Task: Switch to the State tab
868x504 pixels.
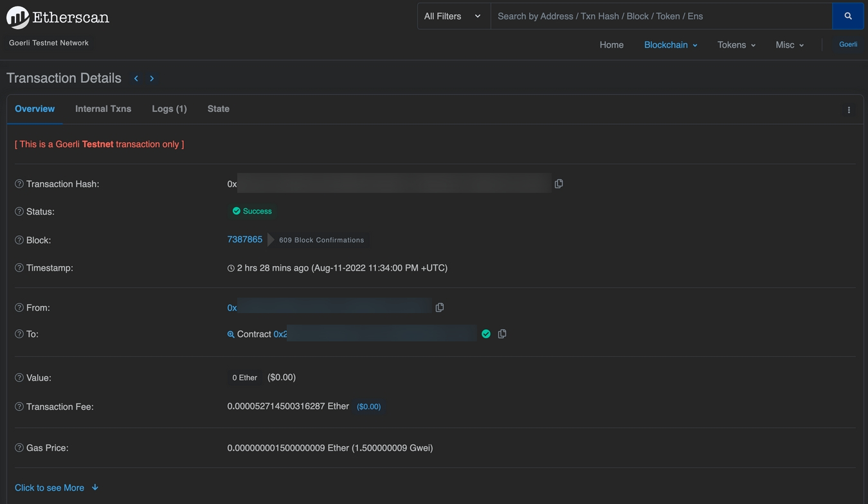Action: point(219,109)
